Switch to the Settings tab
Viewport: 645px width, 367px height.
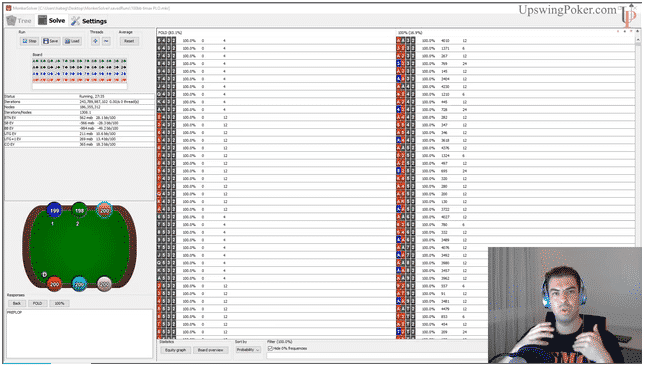(89, 21)
